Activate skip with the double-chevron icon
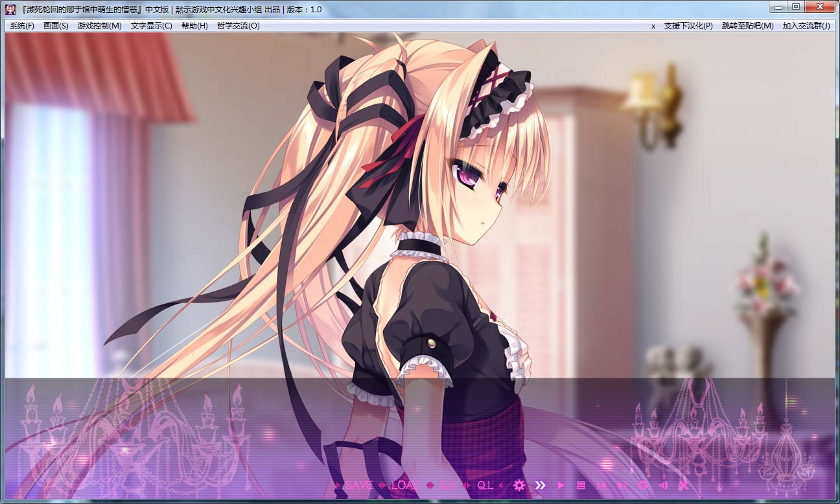Viewport: 840px width, 504px height. [x=540, y=485]
